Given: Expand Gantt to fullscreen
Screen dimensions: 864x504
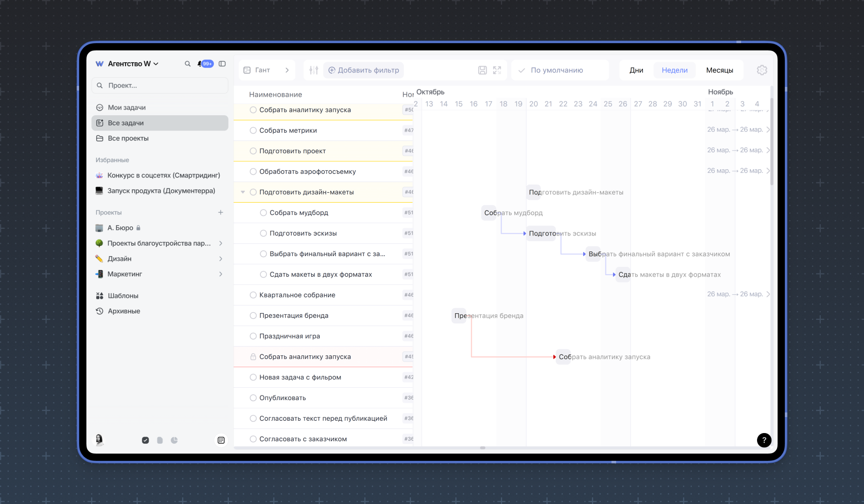Looking at the screenshot, I should tap(497, 70).
